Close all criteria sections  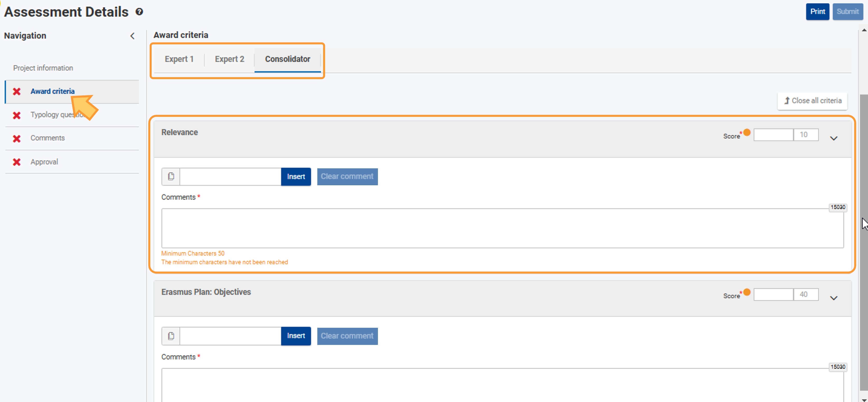pos(812,101)
